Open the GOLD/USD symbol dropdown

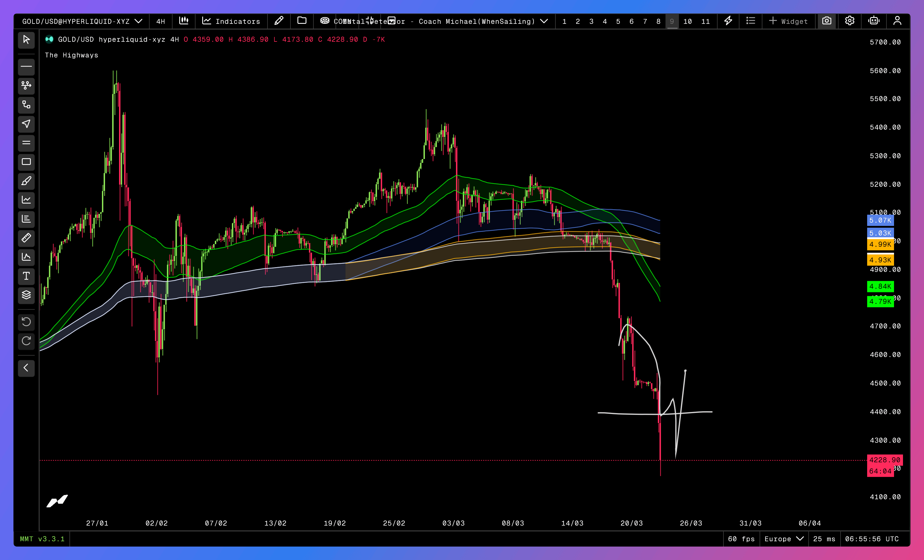click(82, 21)
